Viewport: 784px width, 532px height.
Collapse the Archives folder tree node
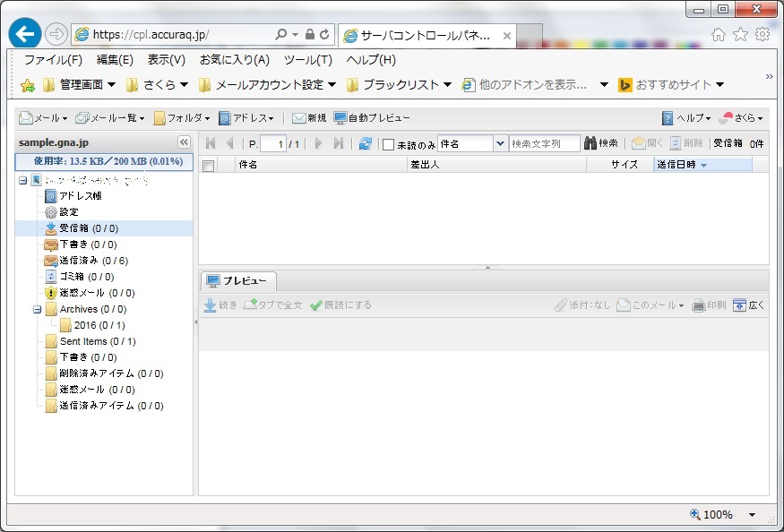38,310
